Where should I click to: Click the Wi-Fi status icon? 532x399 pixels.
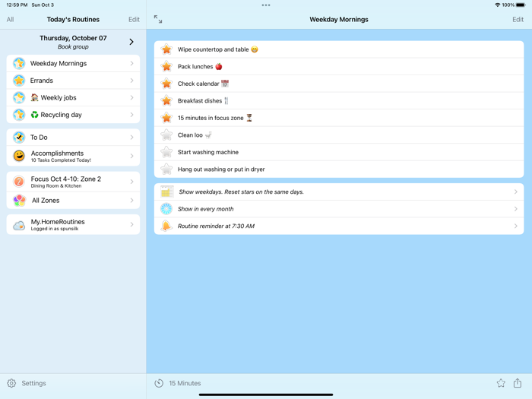(x=497, y=5)
